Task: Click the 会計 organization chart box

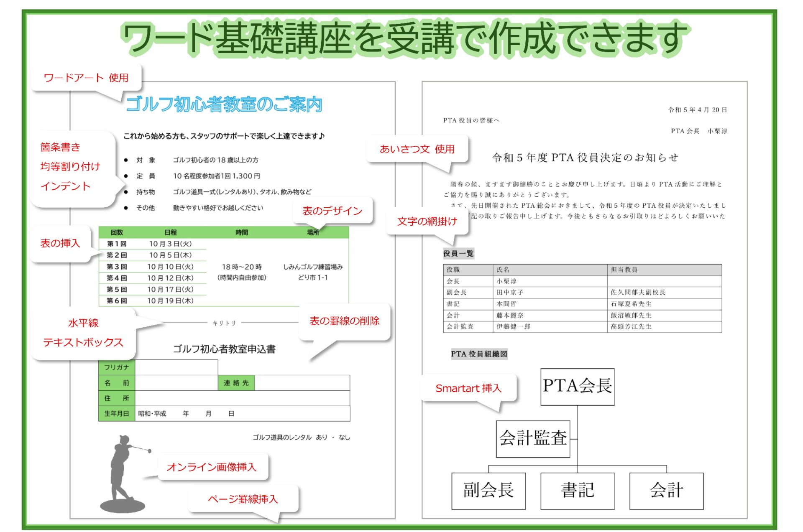Action: pos(666,491)
